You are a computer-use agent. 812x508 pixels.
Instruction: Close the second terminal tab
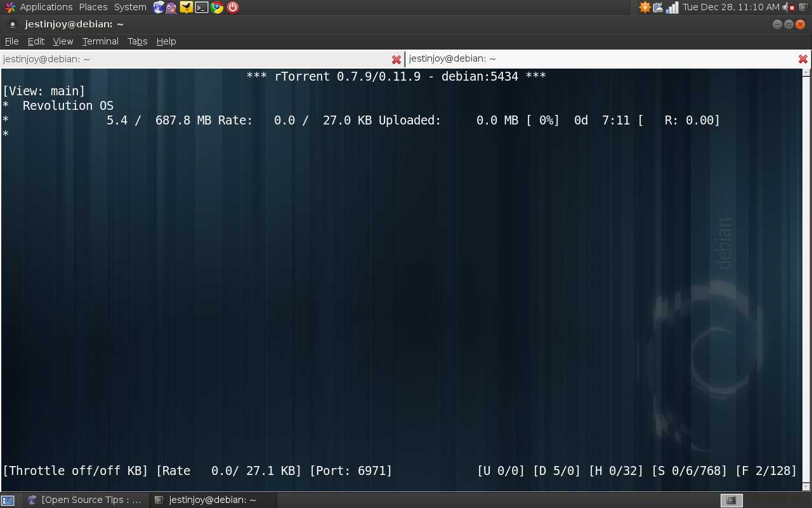click(x=803, y=59)
